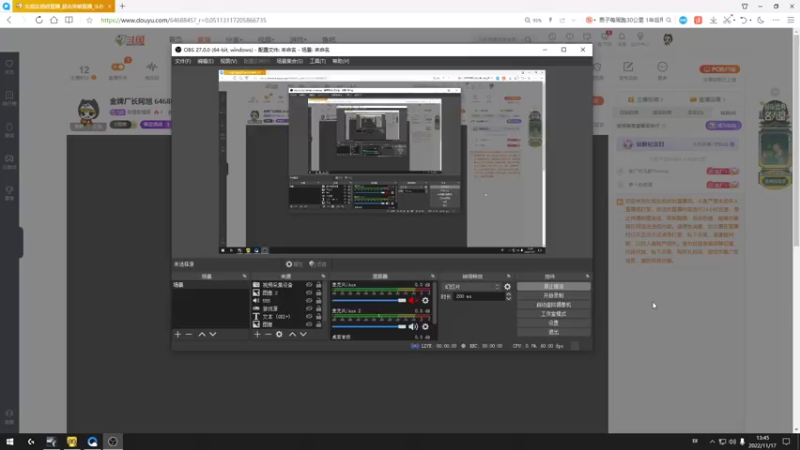Screen dimensions: 800x450
Task: Open 麦克风/Aux 2 audio settings gear
Action: tap(425, 327)
